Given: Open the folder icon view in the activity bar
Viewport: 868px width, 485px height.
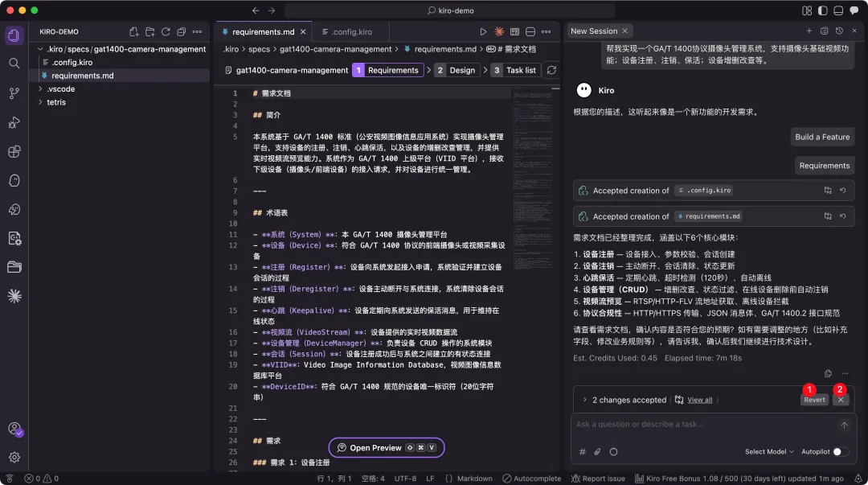Looking at the screenshot, I should tap(14, 267).
